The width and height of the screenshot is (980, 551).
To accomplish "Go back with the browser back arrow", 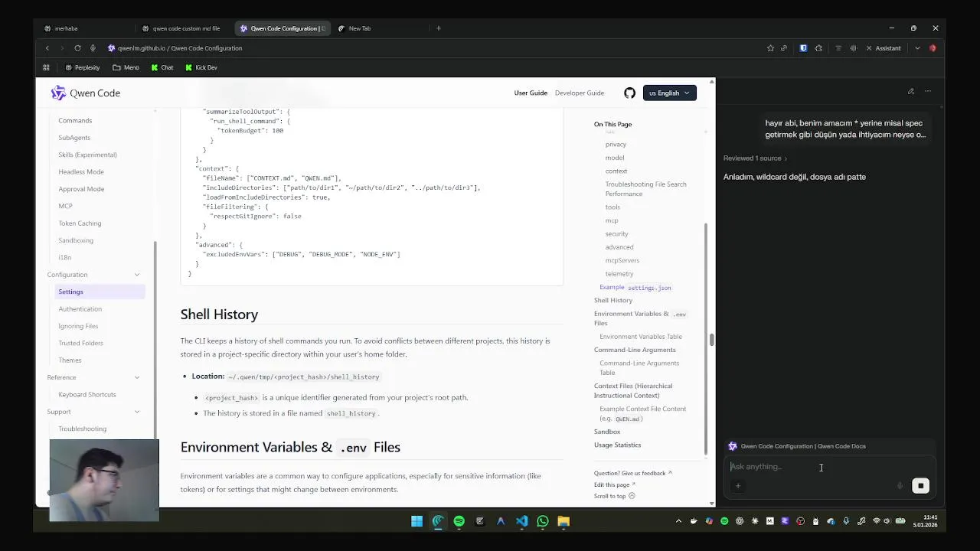I will pos(47,48).
